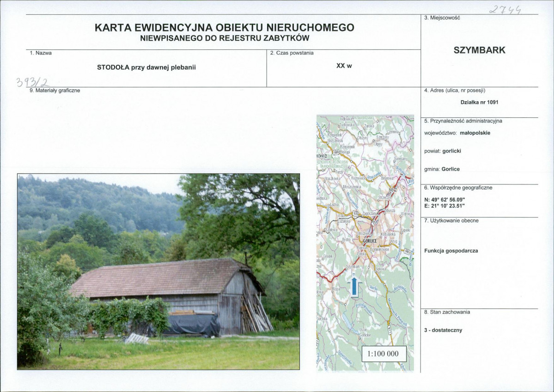The width and height of the screenshot is (554, 392).
Task: Click the handwritten number '2744'
Action: click(505, 11)
